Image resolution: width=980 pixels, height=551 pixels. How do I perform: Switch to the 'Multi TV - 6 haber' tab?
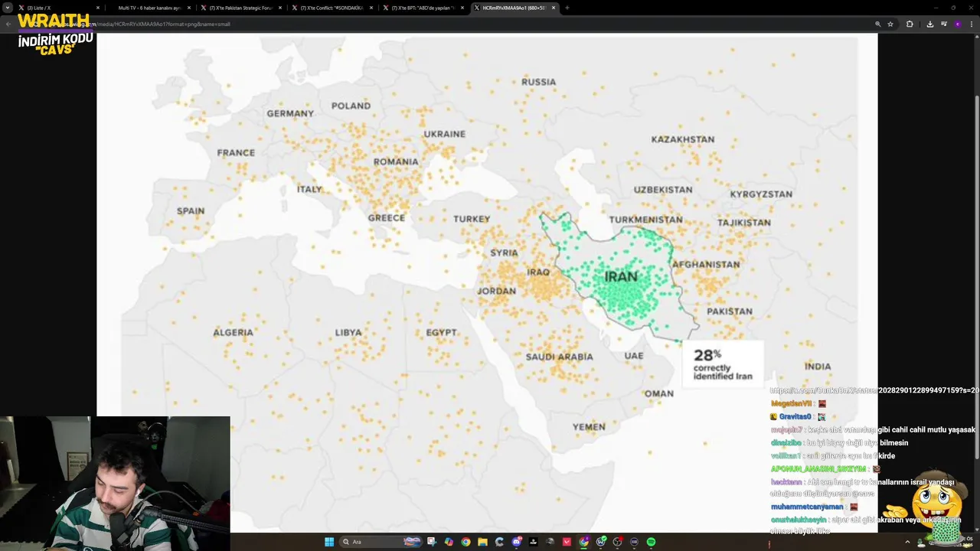pos(149,8)
